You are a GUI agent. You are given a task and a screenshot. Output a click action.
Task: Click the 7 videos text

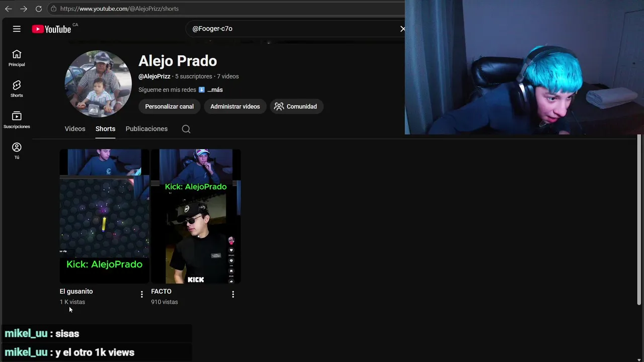coord(228,76)
